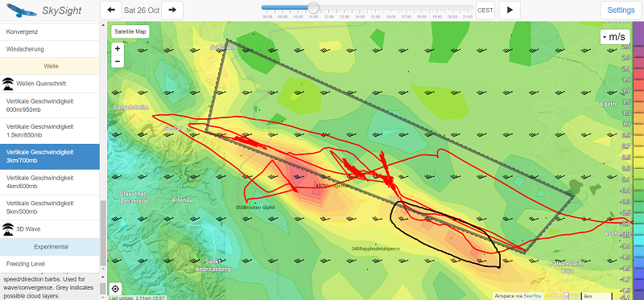Toggle the Satellite Map view
The width and height of the screenshot is (644, 300).
click(x=130, y=31)
